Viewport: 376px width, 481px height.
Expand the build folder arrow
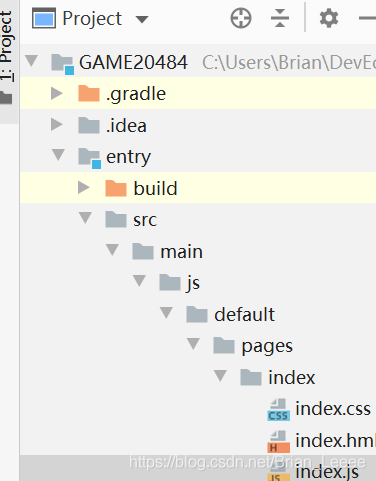(84, 187)
